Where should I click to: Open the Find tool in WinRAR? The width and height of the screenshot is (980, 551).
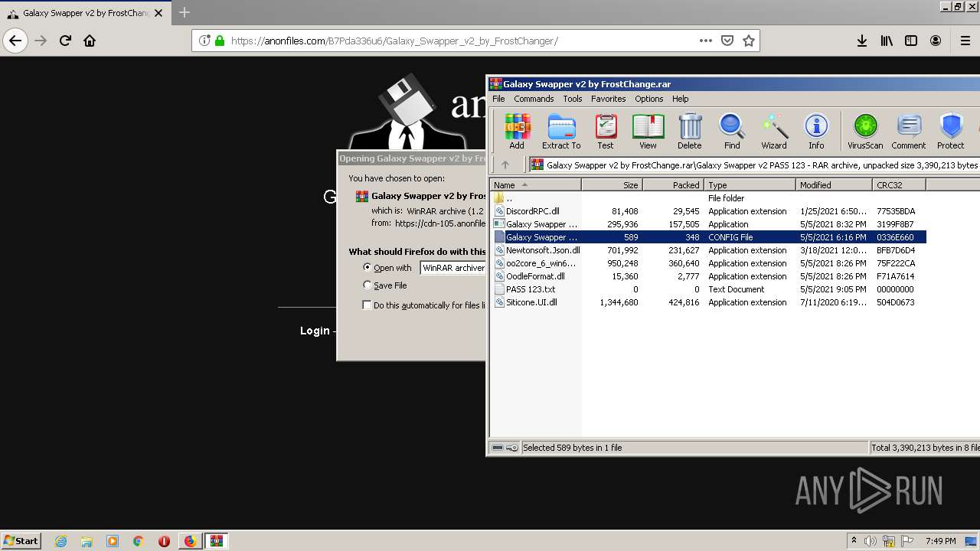pyautogui.click(x=732, y=131)
